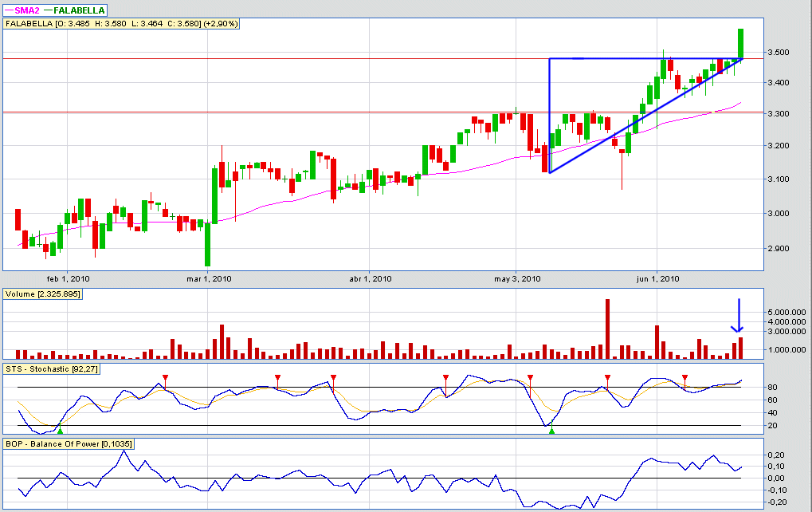Click the 0,20 value on BOP axis
Image resolution: width=812 pixels, height=512 pixels.
pos(776,455)
